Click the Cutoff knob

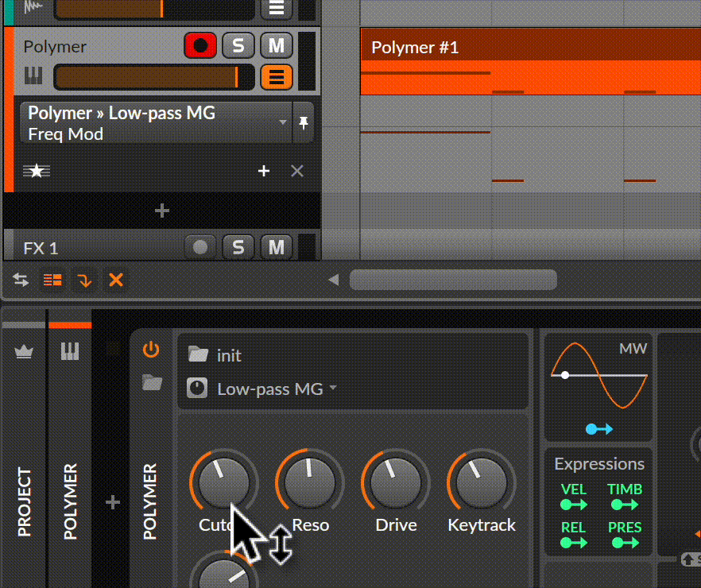(223, 482)
